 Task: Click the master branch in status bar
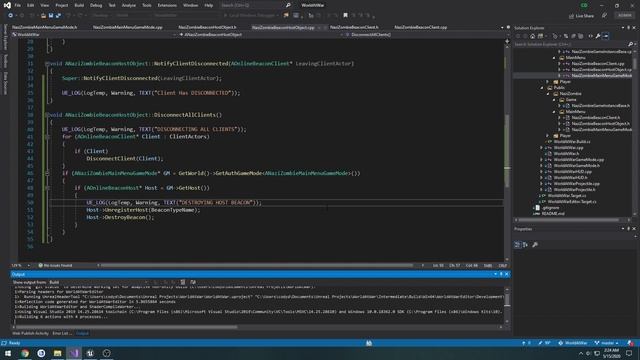click(607, 343)
